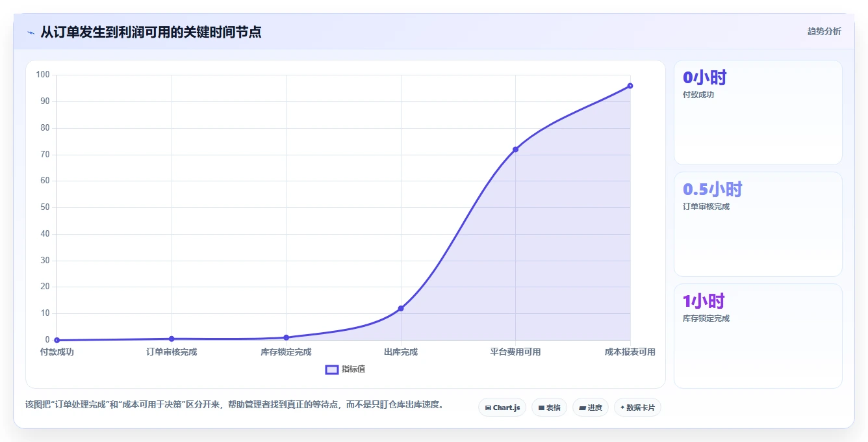Click the 库存锁定完成 x-axis label

[286, 352]
